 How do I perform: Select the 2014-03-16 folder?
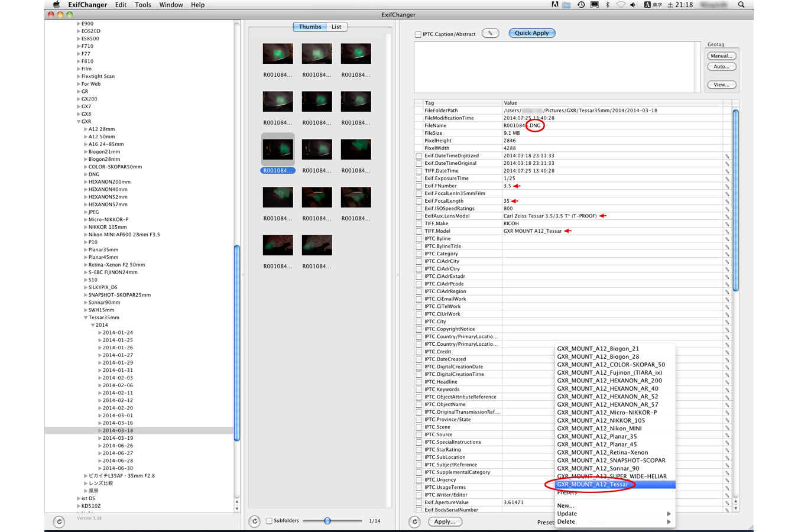point(118,423)
